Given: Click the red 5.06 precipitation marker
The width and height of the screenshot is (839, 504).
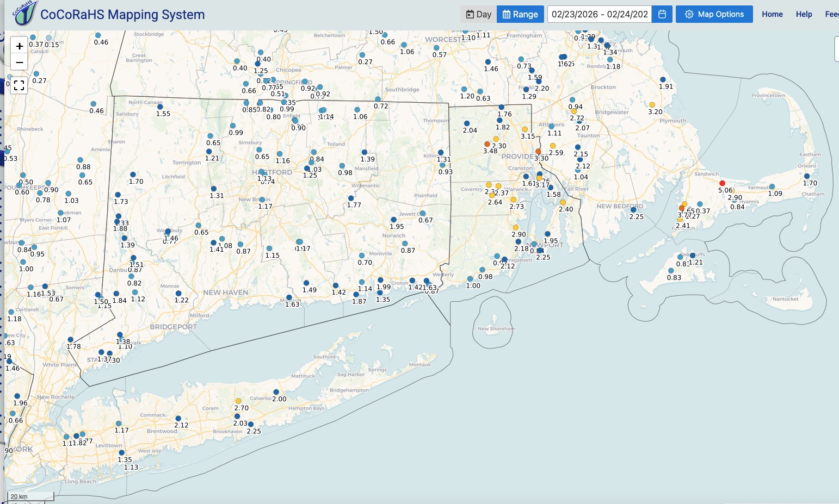Looking at the screenshot, I should 722,184.
